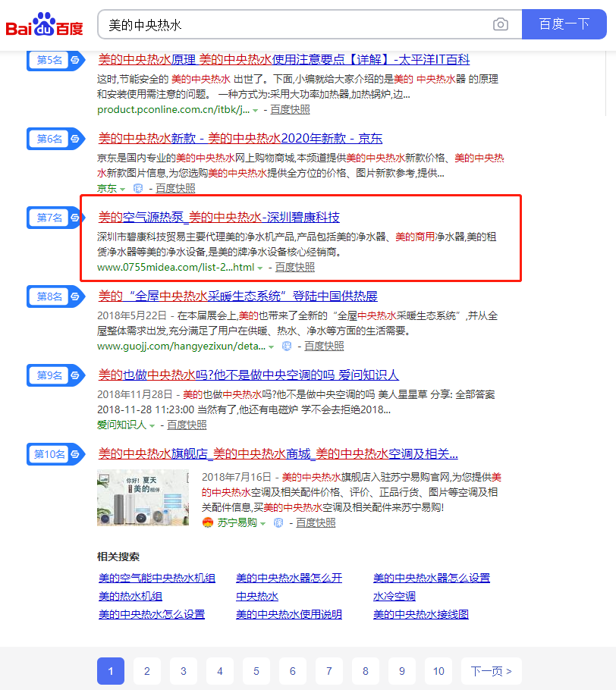Search related term 美的热水机组
This screenshot has height=690, width=616.
pos(130,596)
